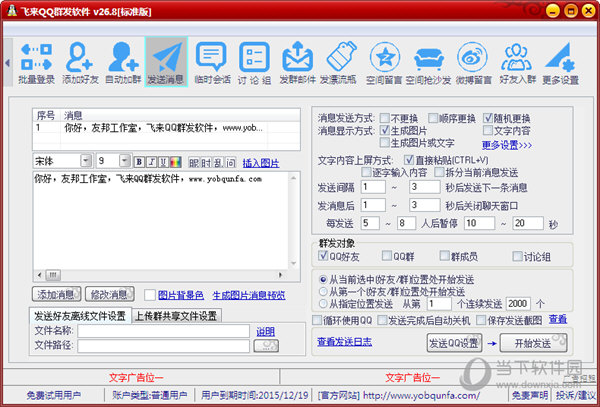
Task: Open the 发群邮件 group mail tool
Action: click(297, 63)
